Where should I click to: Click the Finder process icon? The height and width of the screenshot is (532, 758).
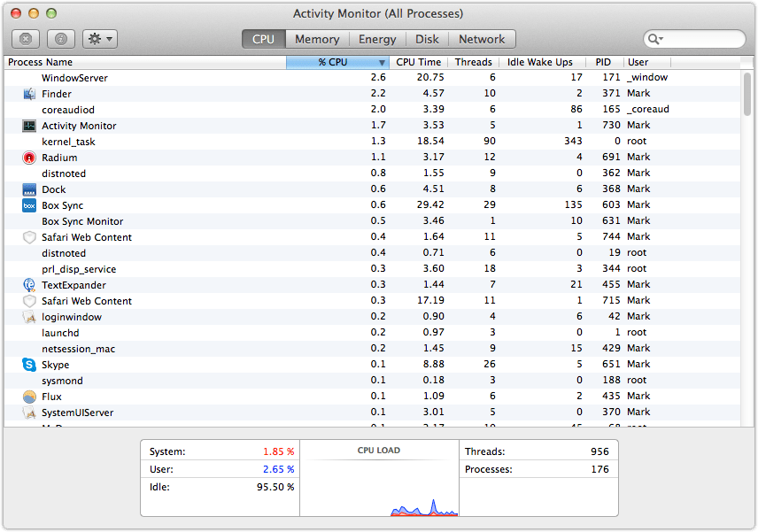29,94
